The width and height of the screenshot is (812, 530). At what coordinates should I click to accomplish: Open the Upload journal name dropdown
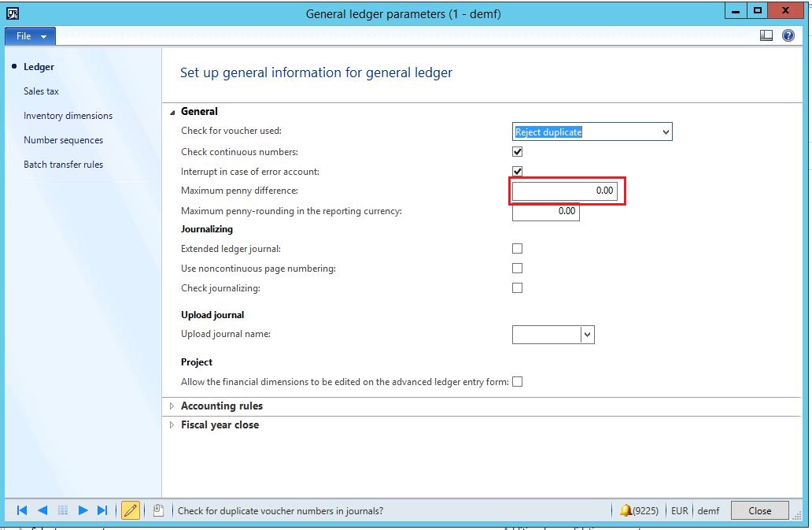point(587,335)
